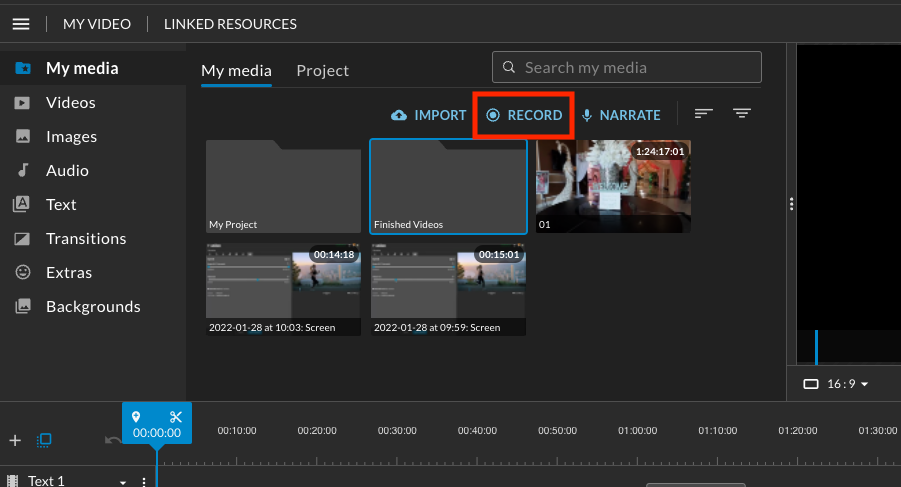This screenshot has height=487, width=901.
Task: Switch to the My media tab
Action: coord(236,71)
